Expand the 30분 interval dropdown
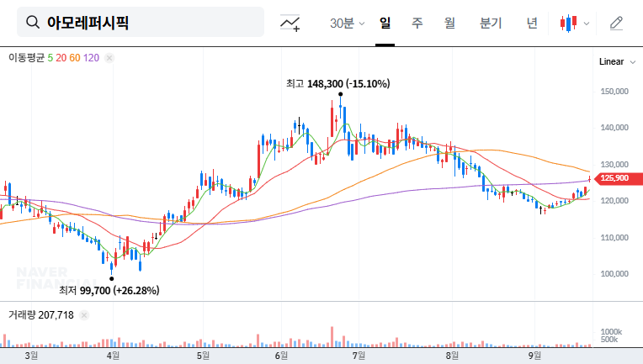The image size is (643, 364). (x=347, y=24)
